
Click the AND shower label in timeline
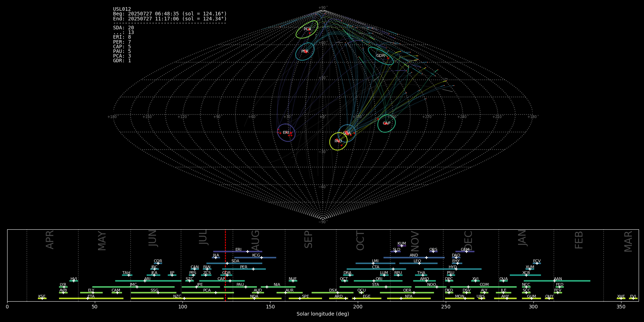click(x=414, y=255)
